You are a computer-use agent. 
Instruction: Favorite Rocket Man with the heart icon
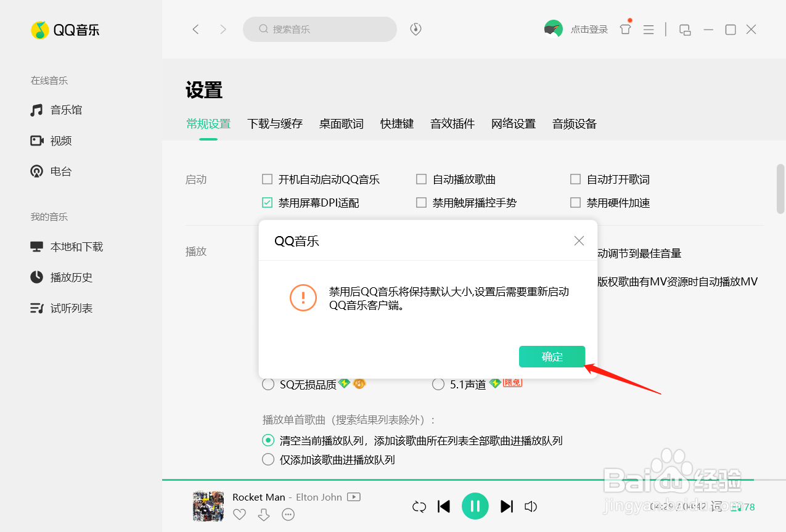coord(239,514)
